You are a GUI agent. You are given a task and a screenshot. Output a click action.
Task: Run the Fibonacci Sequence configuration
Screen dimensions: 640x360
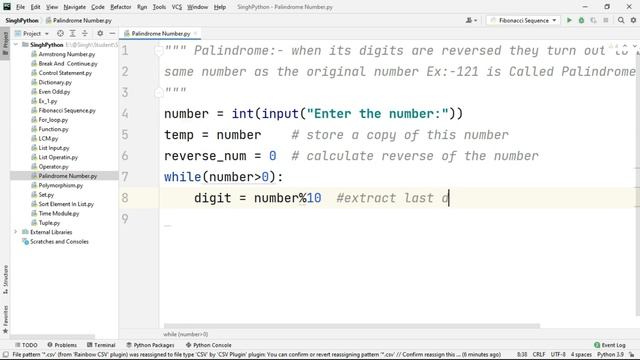569,20
